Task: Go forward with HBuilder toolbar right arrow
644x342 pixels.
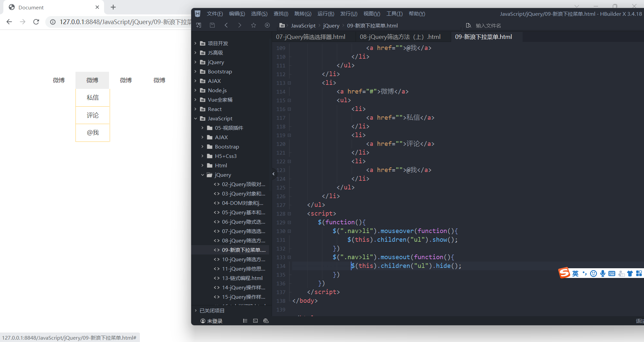Action: [239, 25]
